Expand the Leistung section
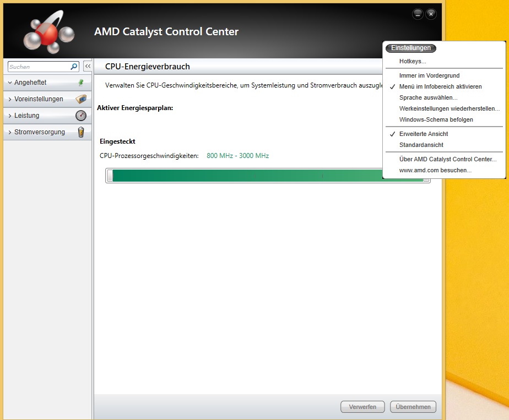The width and height of the screenshot is (509, 420). tap(10, 116)
